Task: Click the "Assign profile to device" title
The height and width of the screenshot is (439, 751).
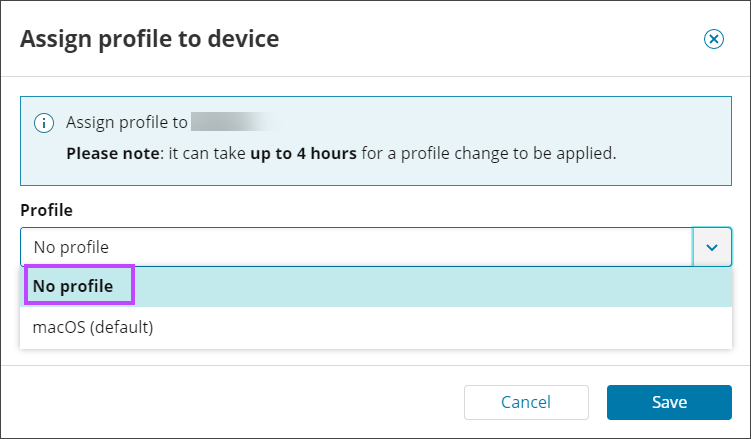Action: tap(149, 39)
